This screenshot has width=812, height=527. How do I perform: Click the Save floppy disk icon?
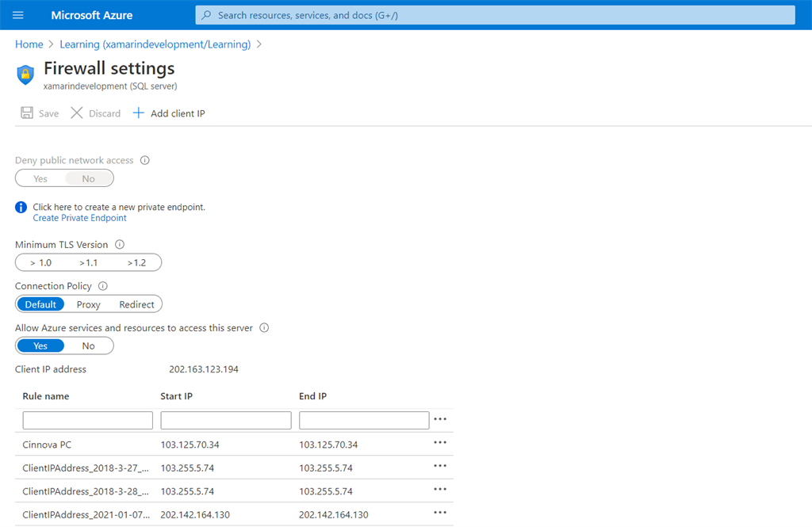(x=27, y=113)
